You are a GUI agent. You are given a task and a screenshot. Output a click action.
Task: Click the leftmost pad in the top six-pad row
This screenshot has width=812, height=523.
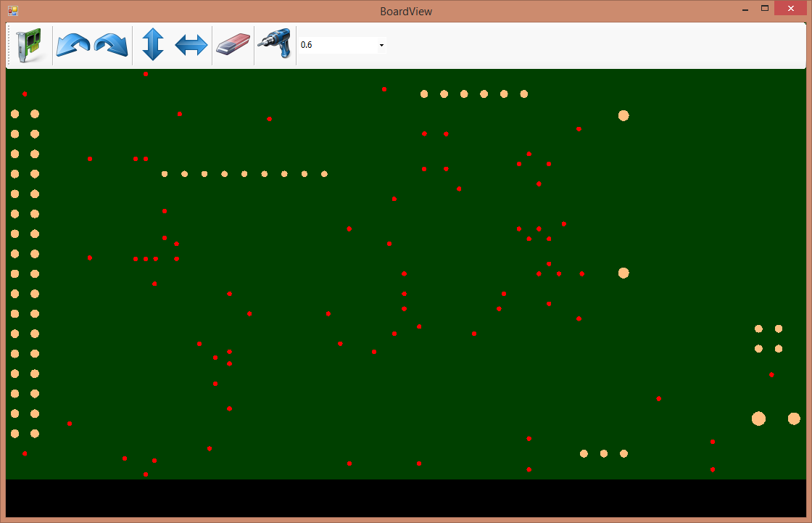(424, 94)
